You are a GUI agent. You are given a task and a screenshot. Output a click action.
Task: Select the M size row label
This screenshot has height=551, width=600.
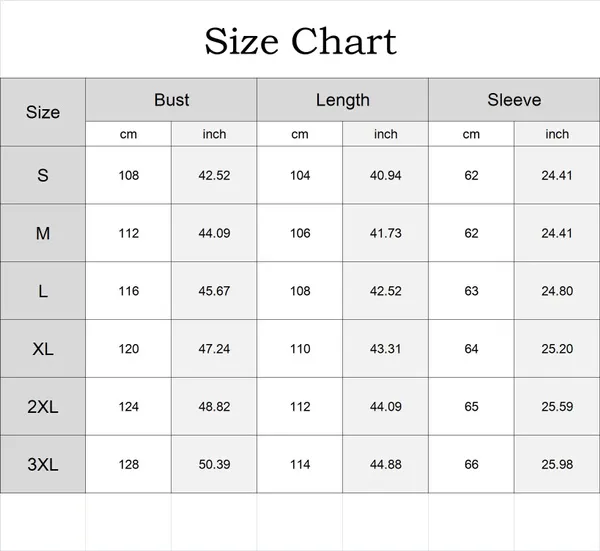tap(43, 233)
